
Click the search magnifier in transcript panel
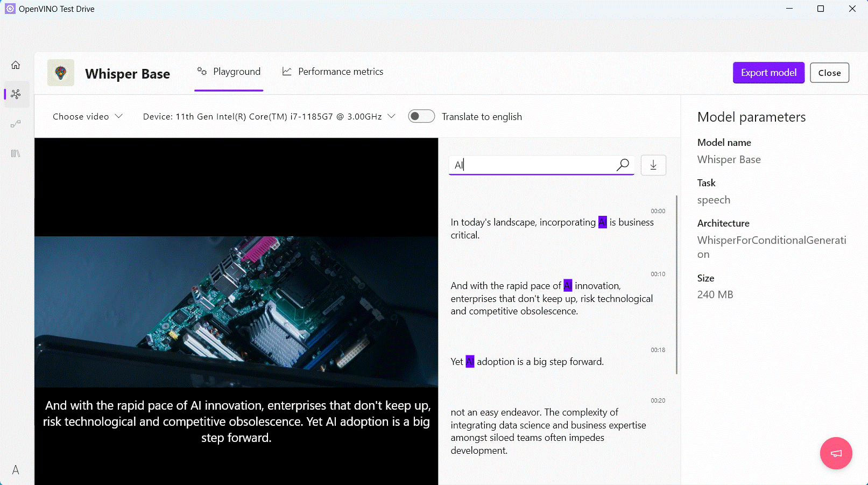pyautogui.click(x=623, y=165)
